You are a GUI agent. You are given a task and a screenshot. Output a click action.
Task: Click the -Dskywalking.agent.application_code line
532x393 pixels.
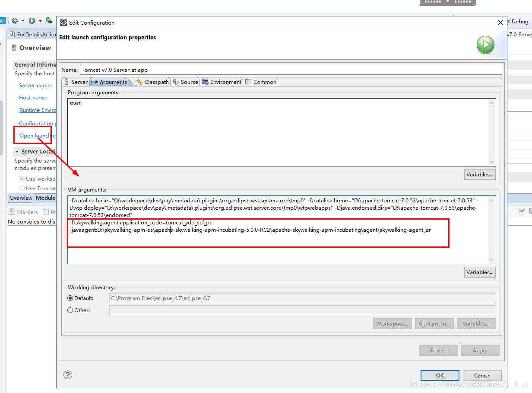tap(141, 223)
